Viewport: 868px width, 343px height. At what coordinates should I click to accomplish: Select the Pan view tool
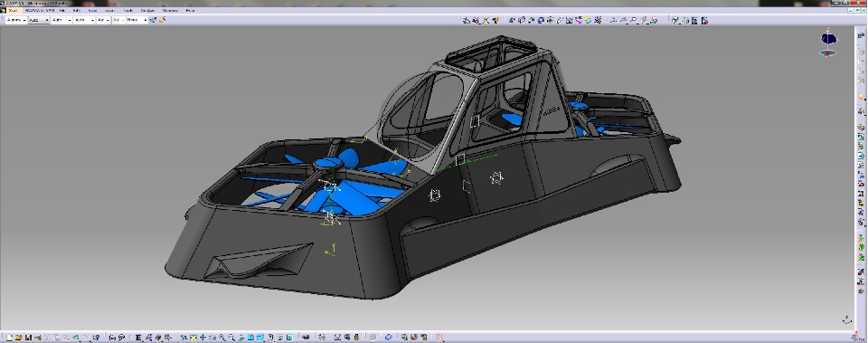click(x=203, y=337)
